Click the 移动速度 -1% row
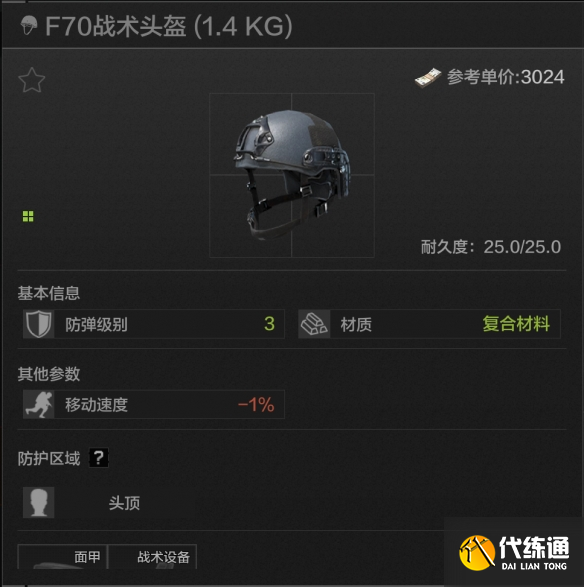584x587 pixels. 153,404
